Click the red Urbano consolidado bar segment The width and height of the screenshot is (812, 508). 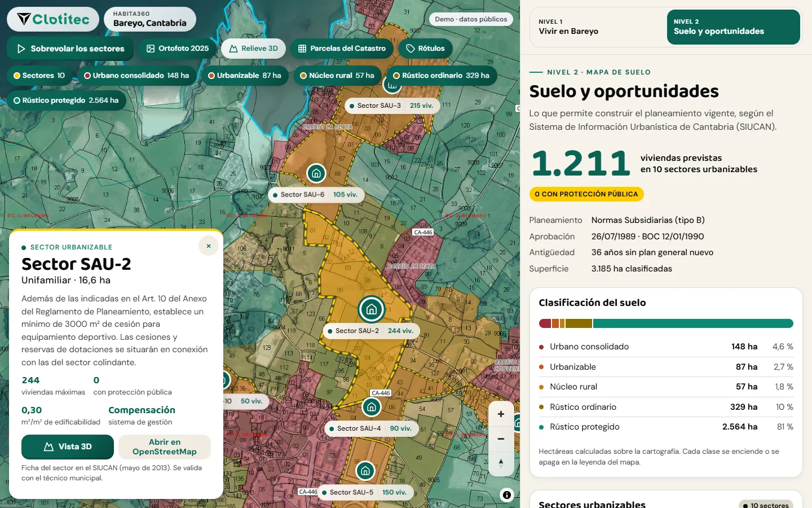point(545,323)
